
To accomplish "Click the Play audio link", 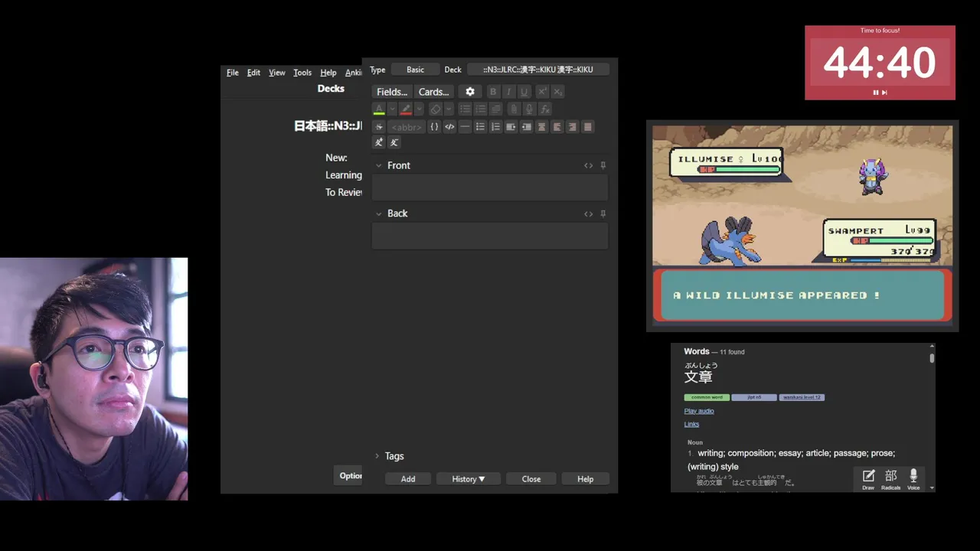I will [699, 411].
